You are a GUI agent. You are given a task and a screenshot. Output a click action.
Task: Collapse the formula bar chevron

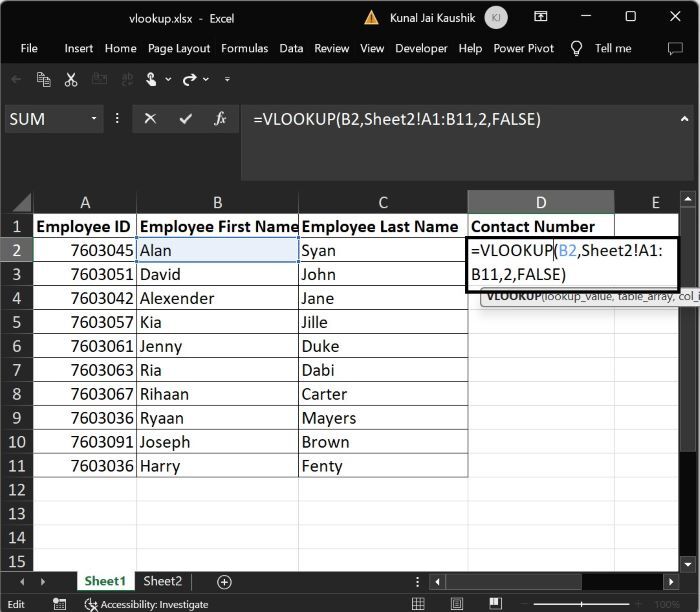tap(684, 119)
